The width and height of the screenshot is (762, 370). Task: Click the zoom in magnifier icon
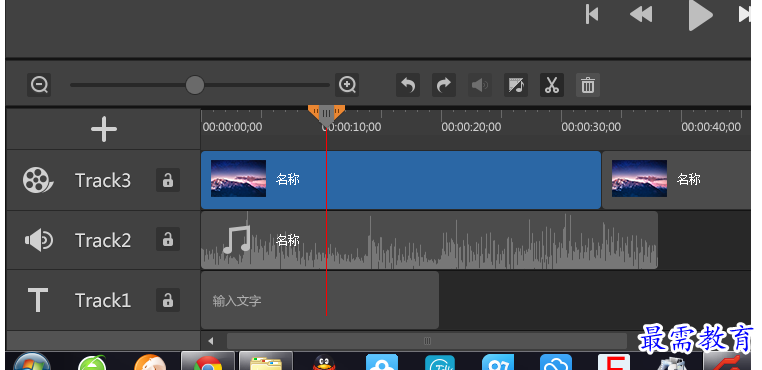tap(347, 85)
